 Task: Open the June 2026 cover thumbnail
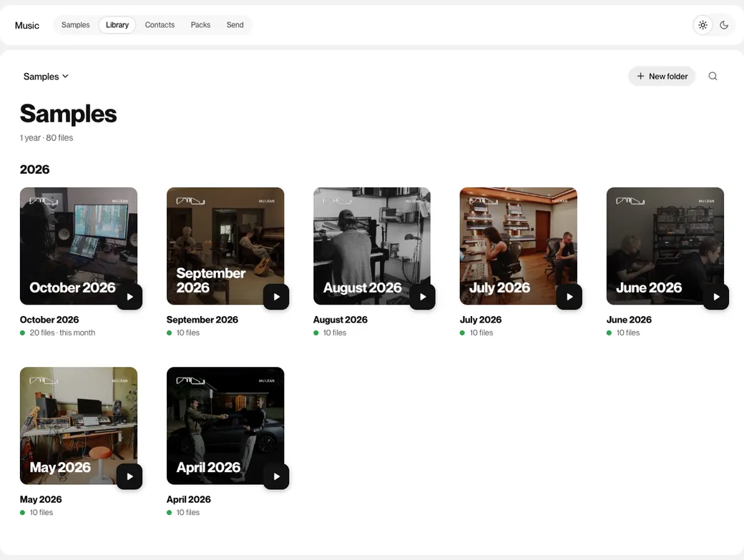[x=665, y=246]
